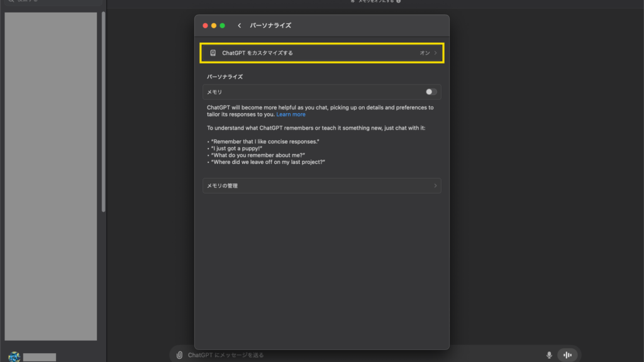644x362 pixels.
Task: Click the back chevron beside パーソナライズ
Action: coord(240,26)
